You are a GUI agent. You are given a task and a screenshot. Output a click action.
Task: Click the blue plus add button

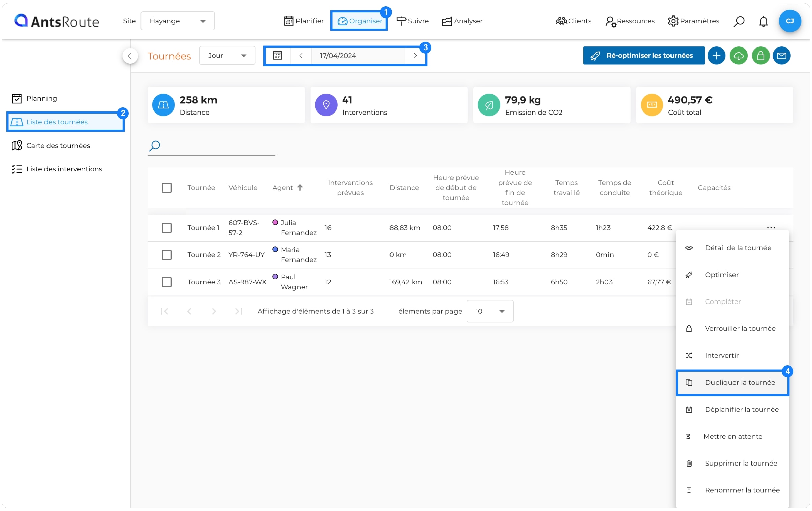click(716, 55)
